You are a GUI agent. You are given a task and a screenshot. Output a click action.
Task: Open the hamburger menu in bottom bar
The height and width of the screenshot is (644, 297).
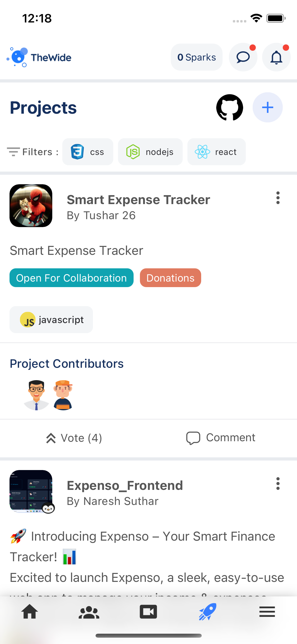267,611
